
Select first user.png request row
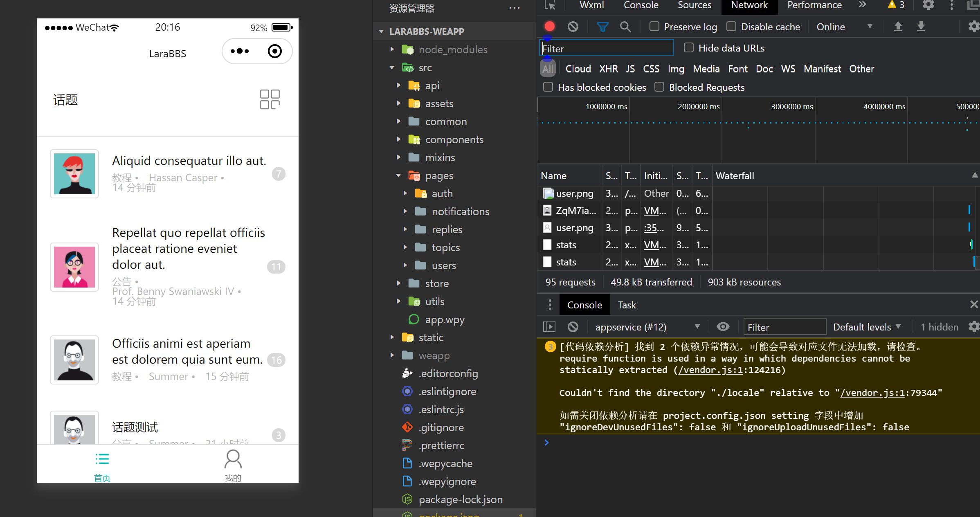(624, 193)
